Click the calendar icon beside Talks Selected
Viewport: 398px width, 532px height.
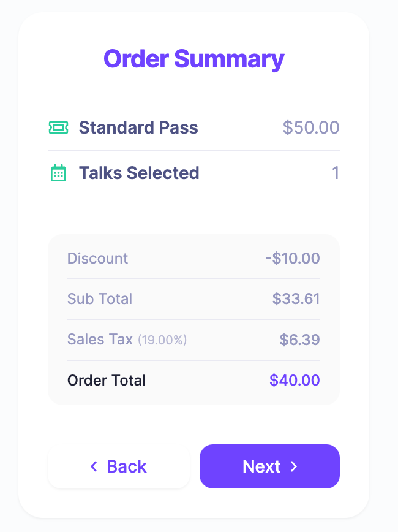click(x=58, y=173)
